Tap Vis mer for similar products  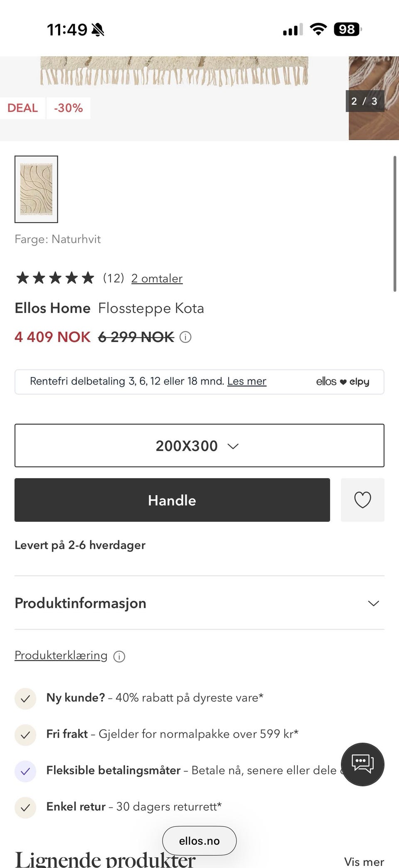tap(364, 861)
